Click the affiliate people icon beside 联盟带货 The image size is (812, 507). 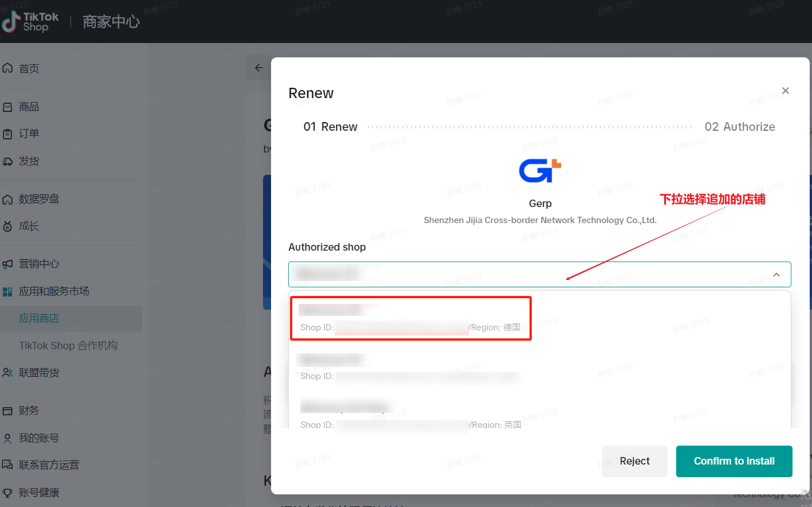tap(7, 373)
